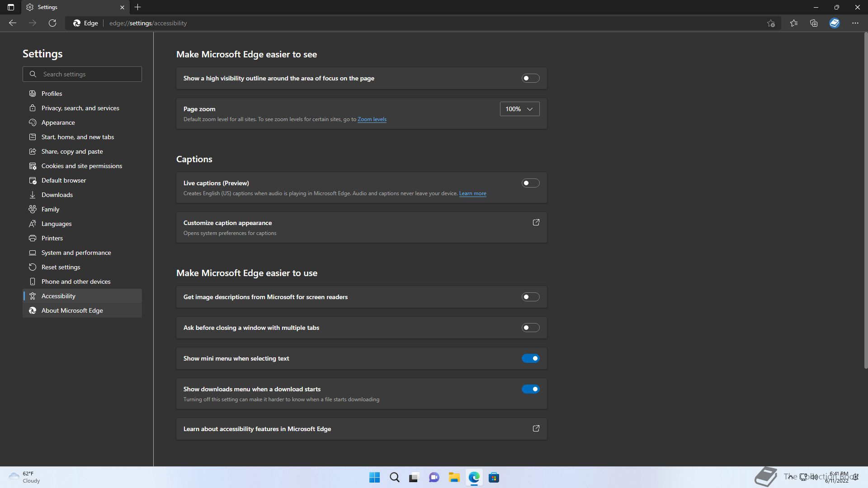Open the Chat app on taskbar

[434, 478]
